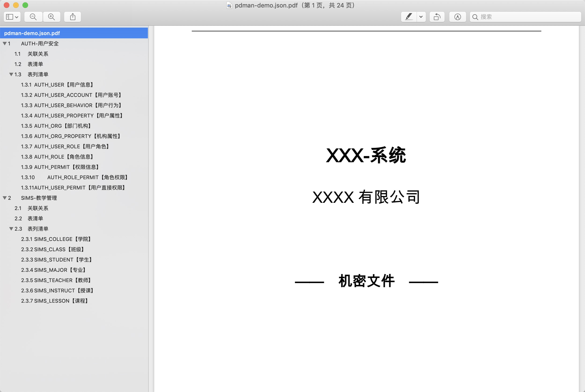
Task: Open 1.3.10 AUTH_ROLE_PERMIT【角色权限】
Action: pyautogui.click(x=75, y=177)
